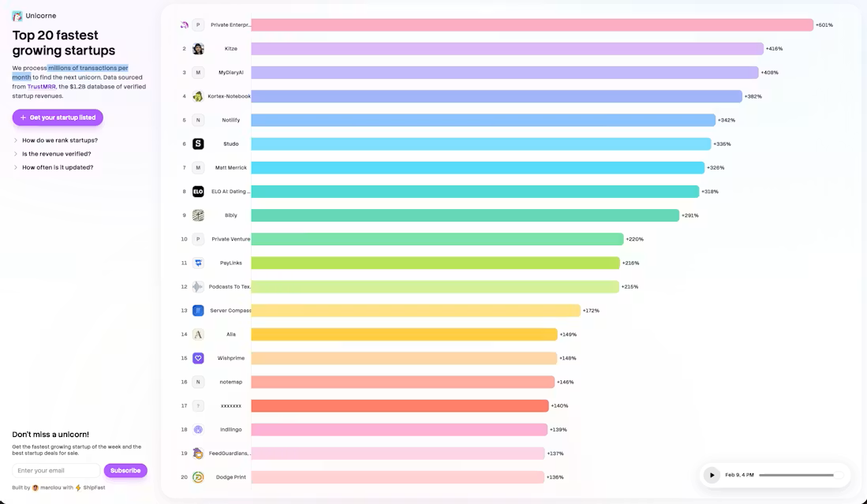Image resolution: width=867 pixels, height=504 pixels.
Task: Click the 'Alia' startup name
Action: pos(231,334)
